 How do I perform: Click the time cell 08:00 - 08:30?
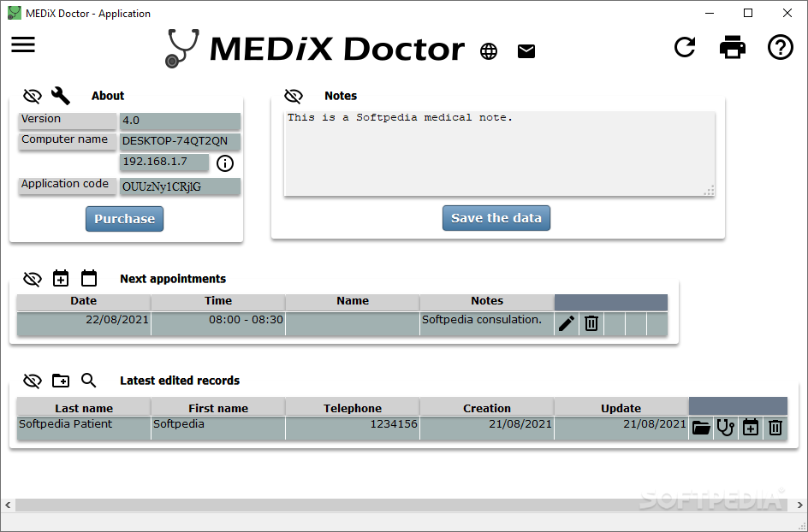coord(218,323)
